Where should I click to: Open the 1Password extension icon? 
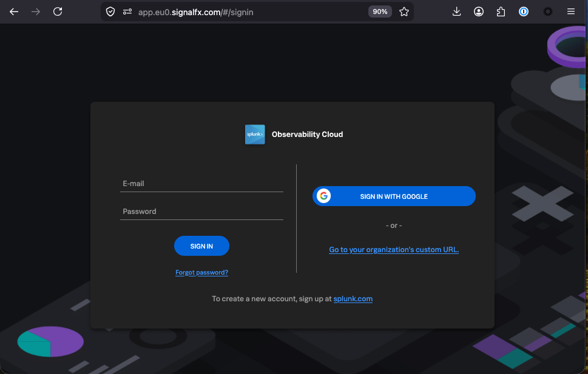524,12
